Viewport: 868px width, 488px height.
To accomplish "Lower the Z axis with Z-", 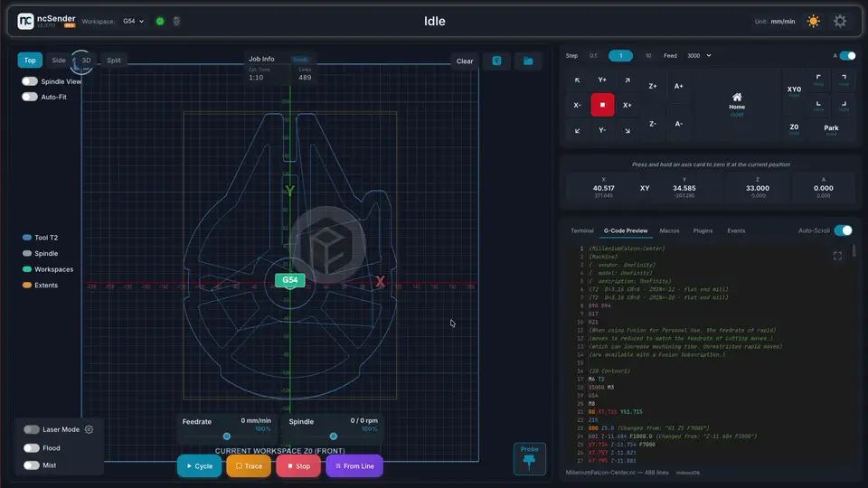I will click(653, 124).
